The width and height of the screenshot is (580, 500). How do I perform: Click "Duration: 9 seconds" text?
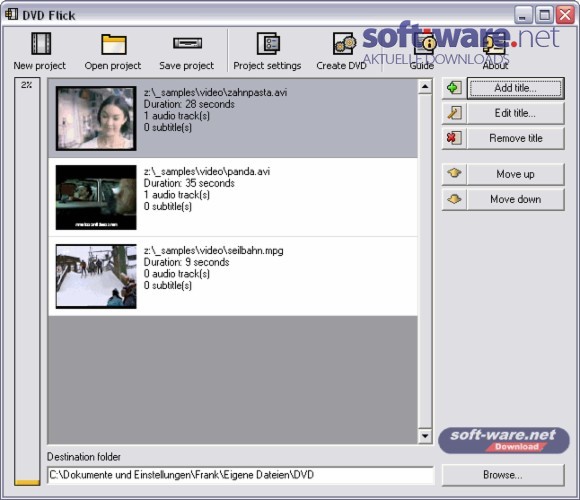pos(186,262)
